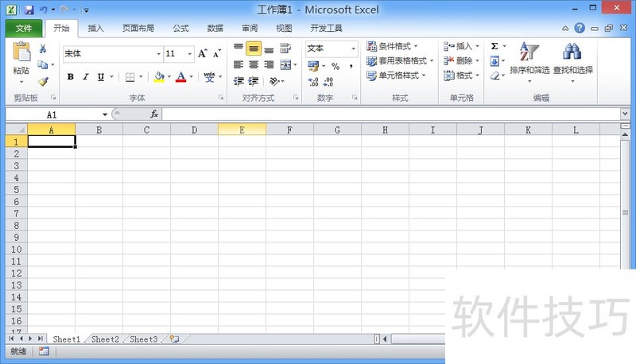Viewport: 636px width, 364px height.
Task: Toggle center text horizontally
Action: (x=254, y=64)
